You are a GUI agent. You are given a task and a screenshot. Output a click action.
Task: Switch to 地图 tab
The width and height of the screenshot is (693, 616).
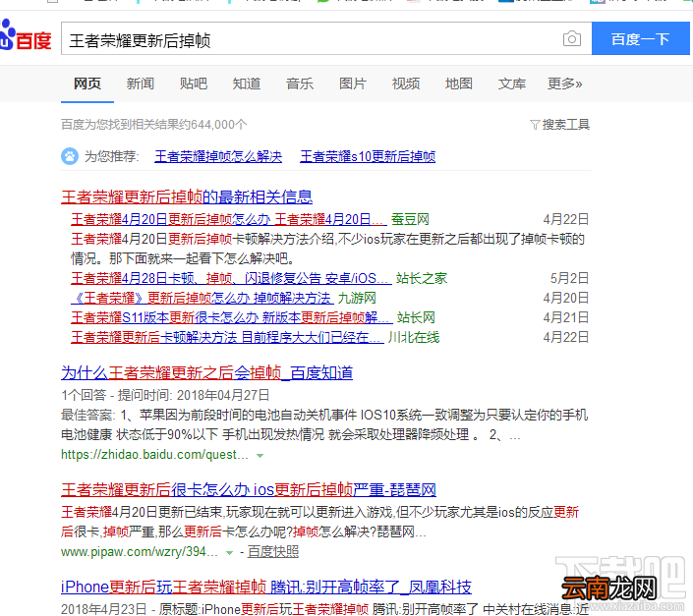pos(458,84)
